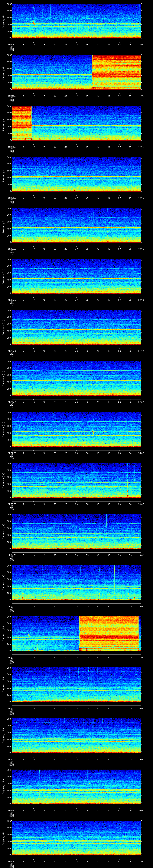Click 'Frequency (Hz)' label of the 21:14:00 panel

click(x=3, y=21)
